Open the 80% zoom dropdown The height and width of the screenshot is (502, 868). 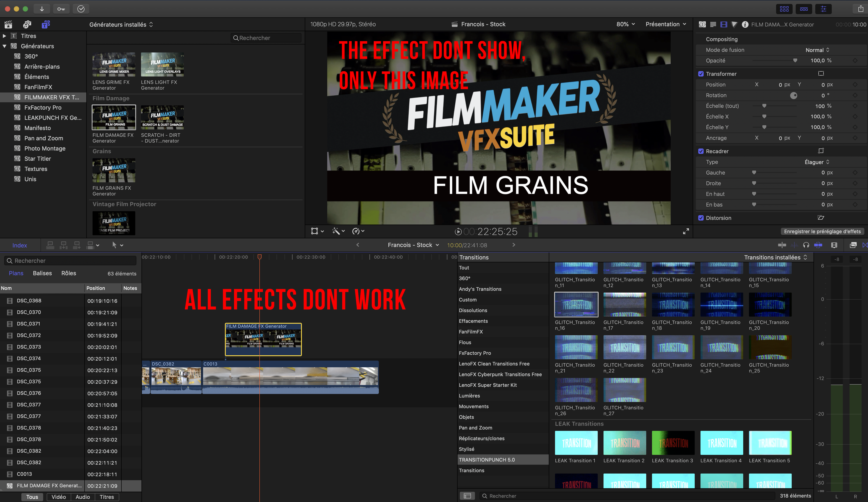pos(626,24)
